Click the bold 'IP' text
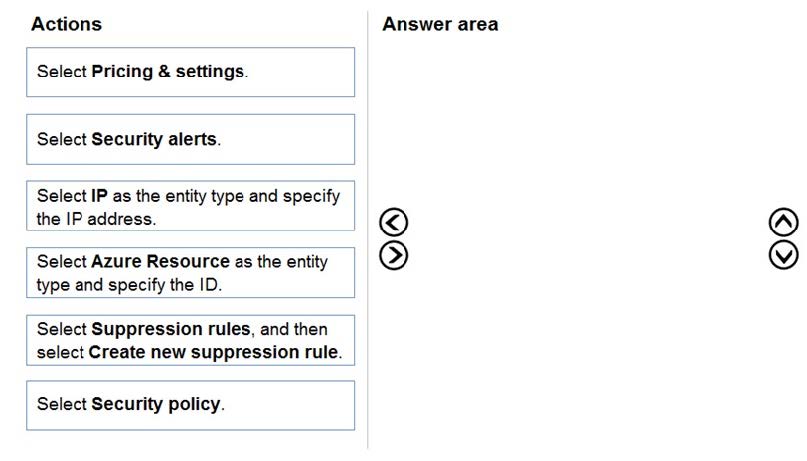Viewport: 807px width, 461px height. click(99, 195)
